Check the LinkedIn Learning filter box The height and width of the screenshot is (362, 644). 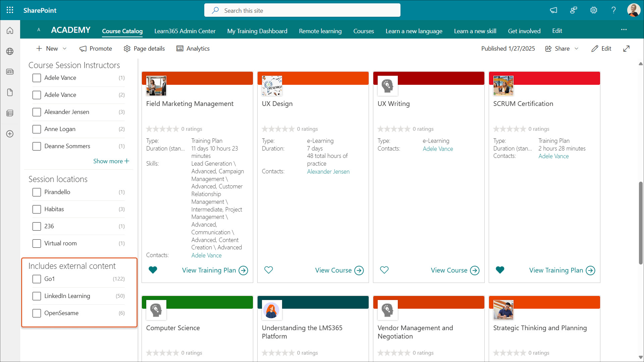point(37,296)
